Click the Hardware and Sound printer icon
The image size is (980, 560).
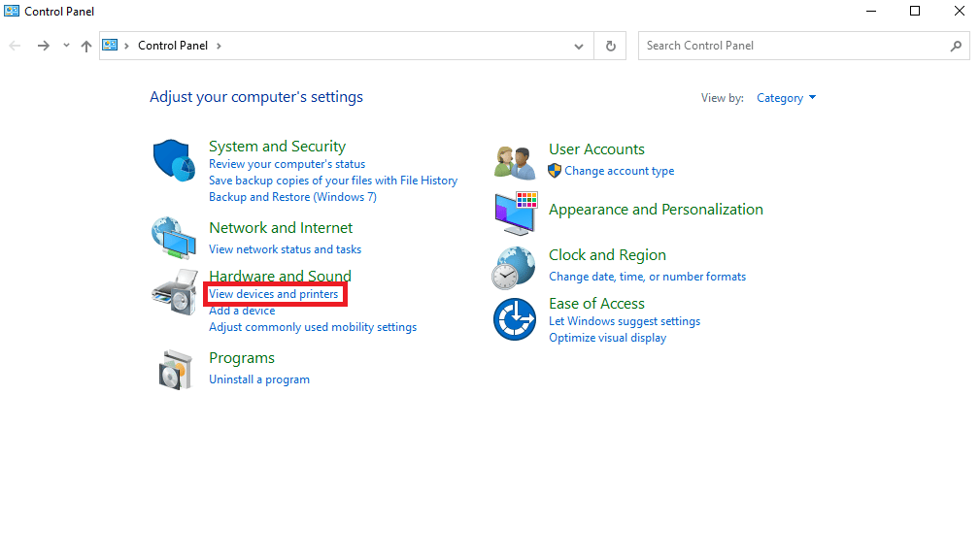tap(174, 290)
